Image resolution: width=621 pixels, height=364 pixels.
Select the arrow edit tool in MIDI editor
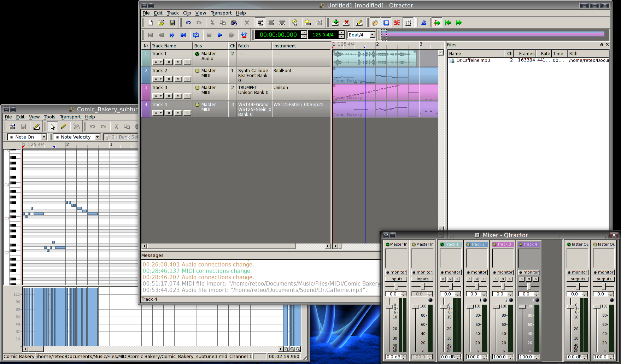pos(53,127)
